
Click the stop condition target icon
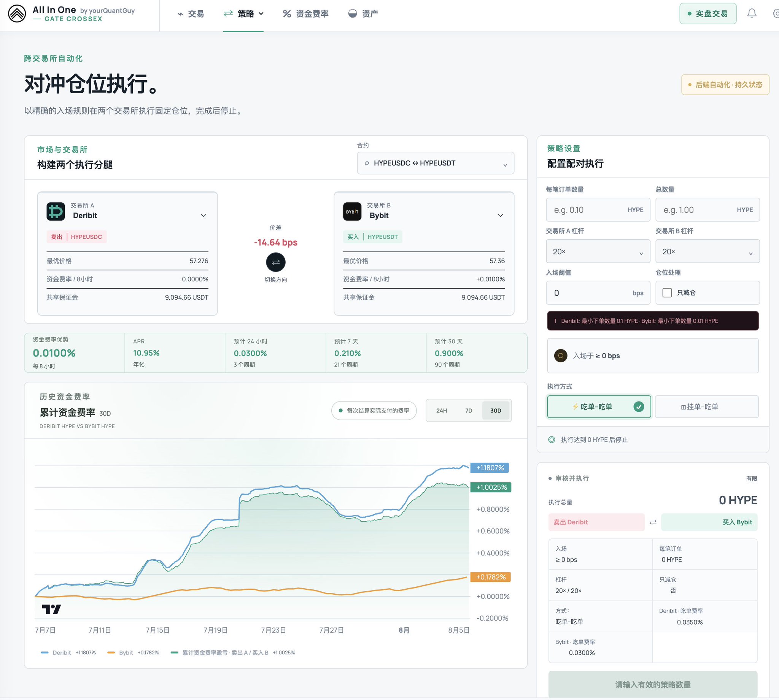pyautogui.click(x=552, y=440)
